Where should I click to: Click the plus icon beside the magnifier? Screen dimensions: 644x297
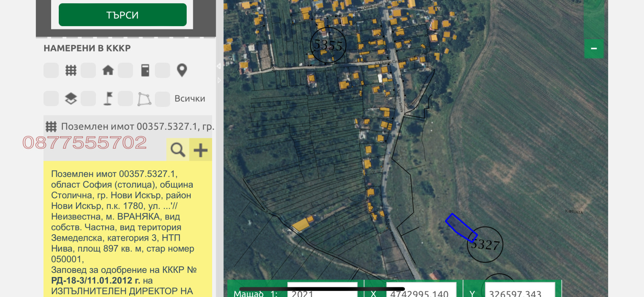pyautogui.click(x=200, y=150)
